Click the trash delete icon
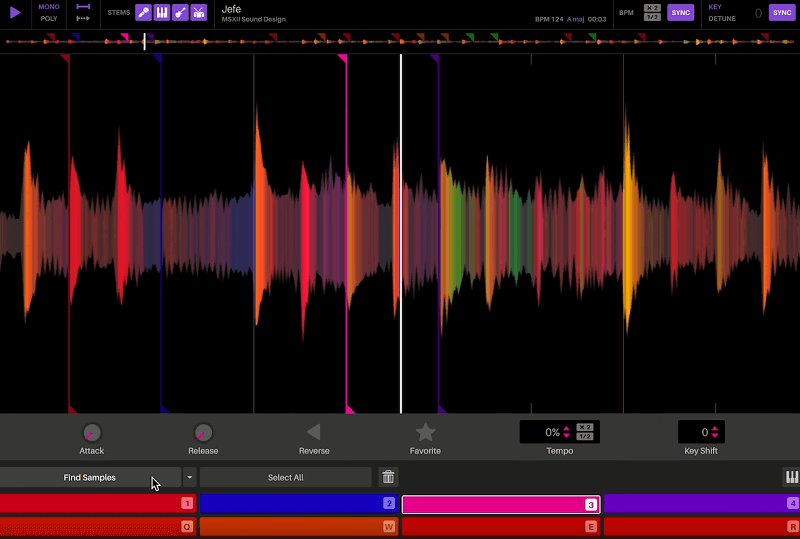Screen dimensions: 800x539 pyautogui.click(x=388, y=478)
